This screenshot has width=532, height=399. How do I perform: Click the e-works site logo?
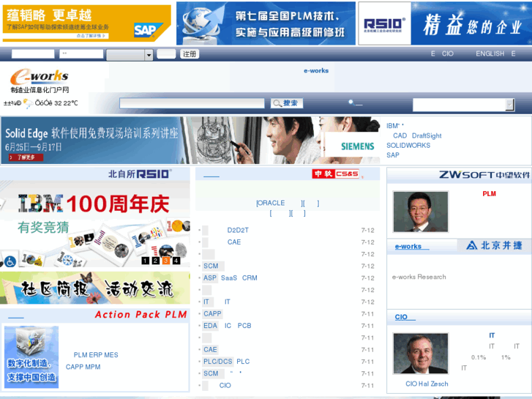[x=40, y=81]
